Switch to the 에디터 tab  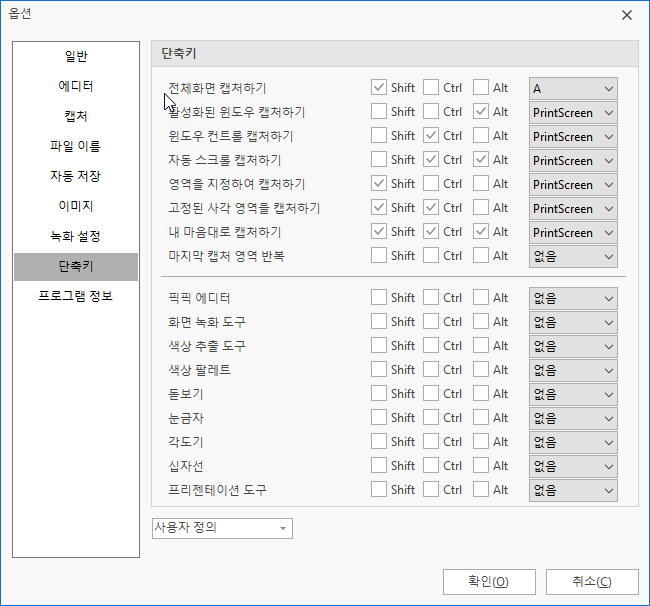pyautogui.click(x=76, y=86)
